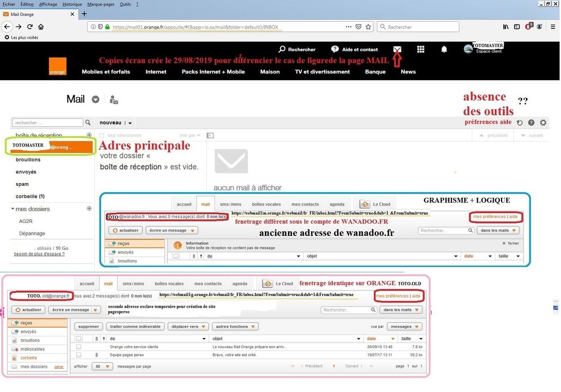Open the Banque navigation item

[x=375, y=71]
